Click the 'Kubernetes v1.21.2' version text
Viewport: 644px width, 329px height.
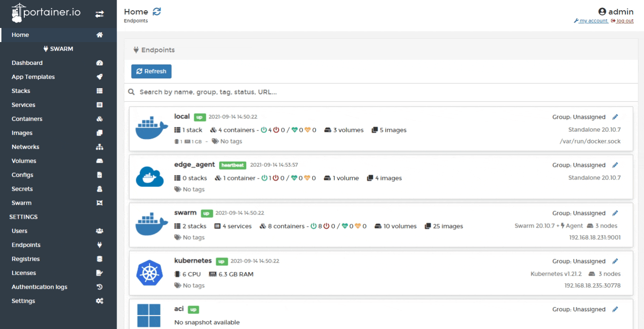click(x=556, y=273)
